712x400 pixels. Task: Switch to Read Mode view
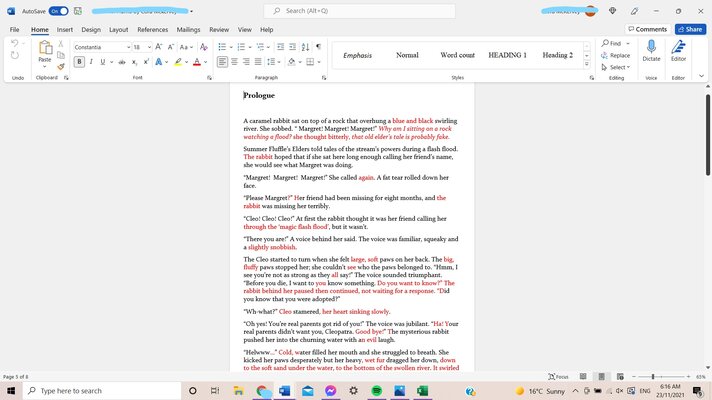click(x=583, y=376)
